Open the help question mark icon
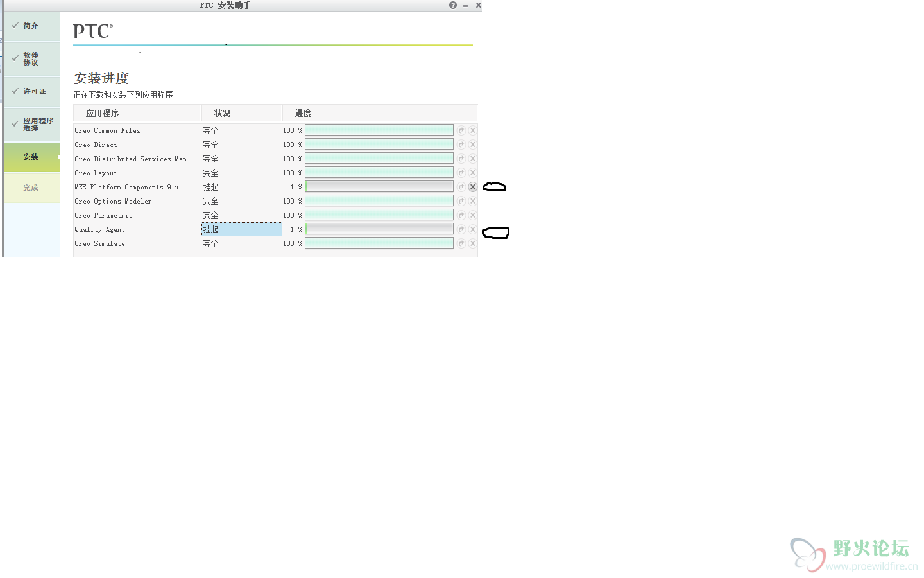 coord(453,5)
